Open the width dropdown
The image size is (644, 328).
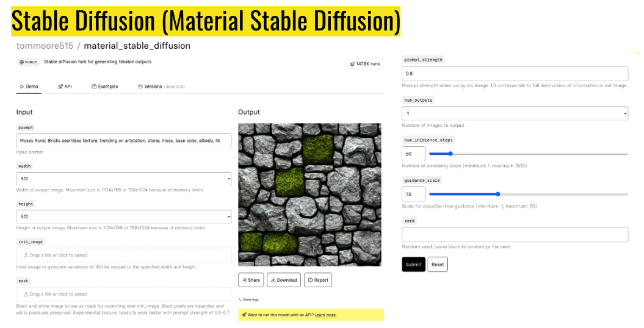(x=123, y=179)
